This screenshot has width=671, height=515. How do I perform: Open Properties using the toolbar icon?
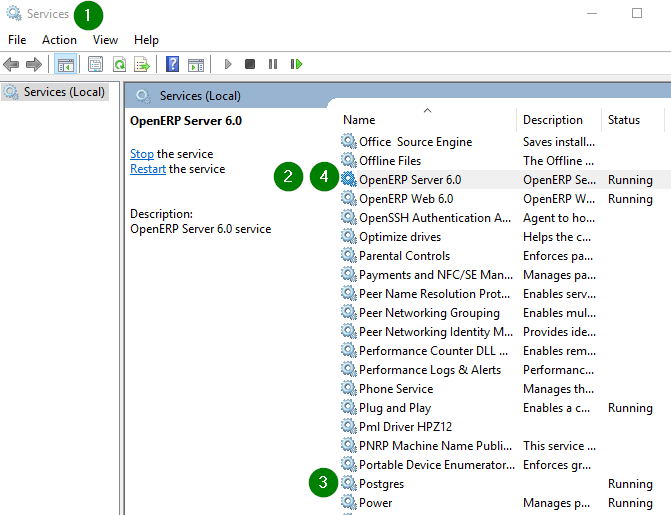95,64
